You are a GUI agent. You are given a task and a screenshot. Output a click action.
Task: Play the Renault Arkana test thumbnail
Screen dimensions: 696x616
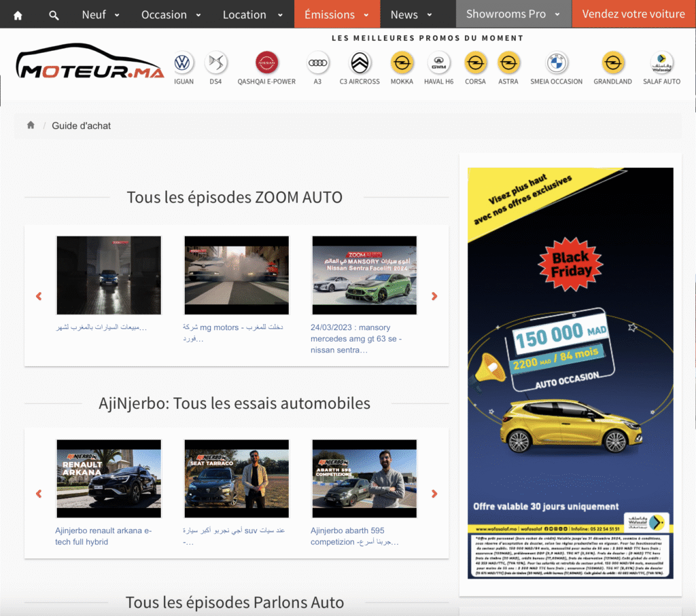tap(109, 479)
